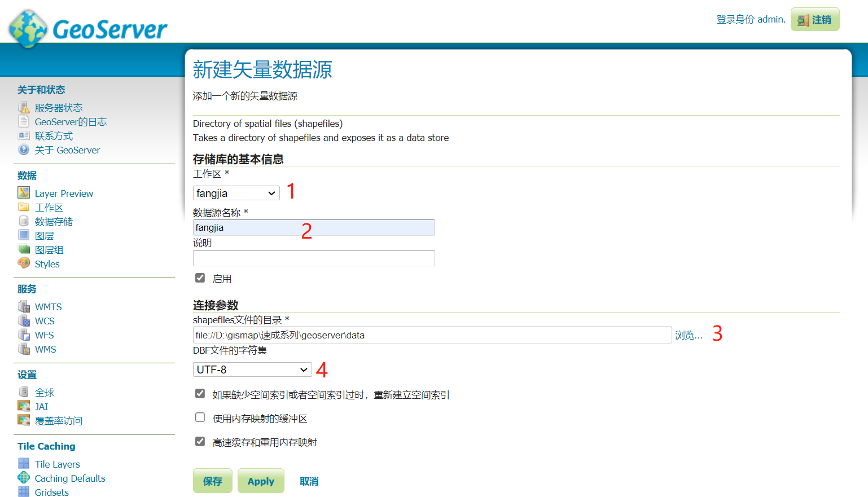868x497 pixels.
Task: Uncheck the 启用 (enable) checkbox
Action: [x=200, y=277]
